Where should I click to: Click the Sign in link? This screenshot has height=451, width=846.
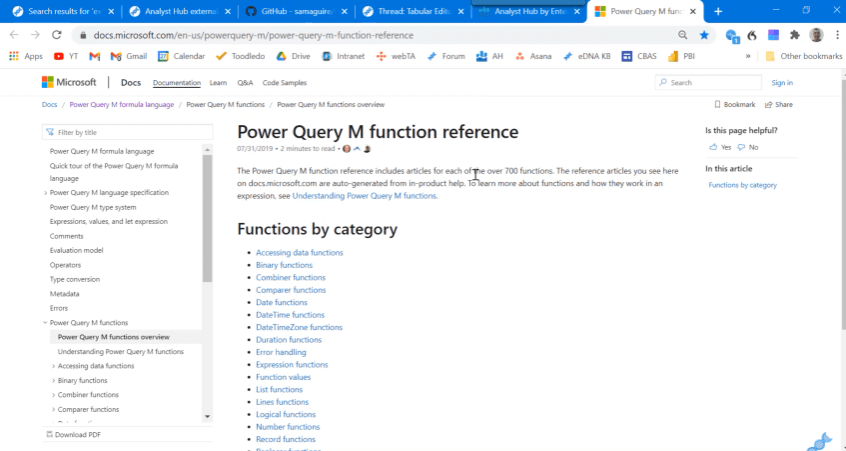[782, 83]
